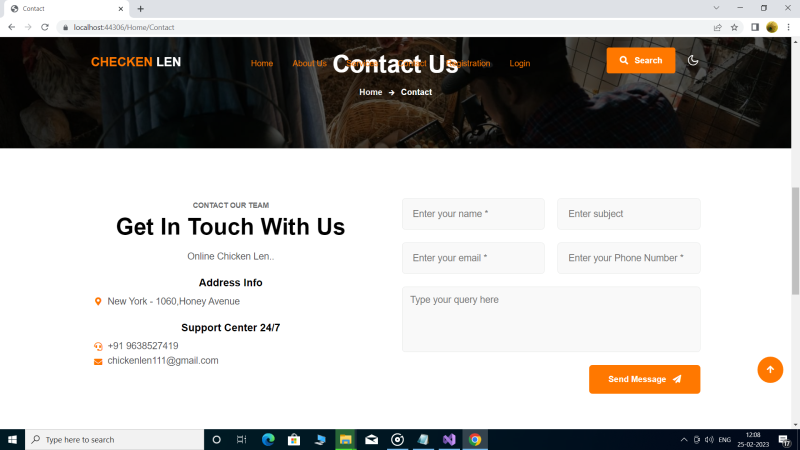This screenshot has height=450, width=800.
Task: Click the scroll-to-top arrow button
Action: coord(770,369)
